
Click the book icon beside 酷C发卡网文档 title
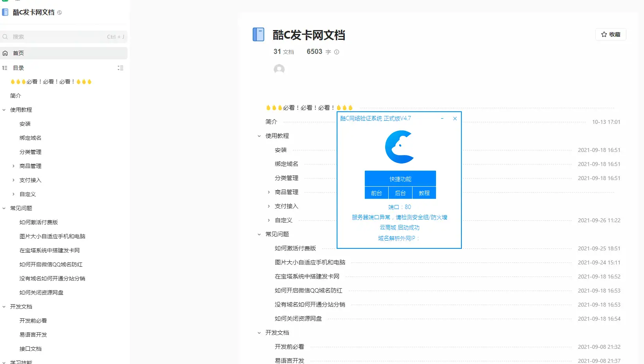tap(258, 34)
